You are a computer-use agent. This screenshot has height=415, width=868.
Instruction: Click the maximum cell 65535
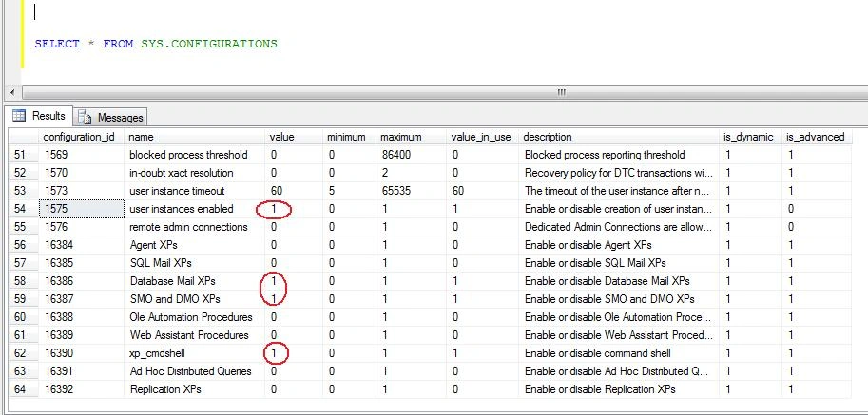(x=412, y=191)
